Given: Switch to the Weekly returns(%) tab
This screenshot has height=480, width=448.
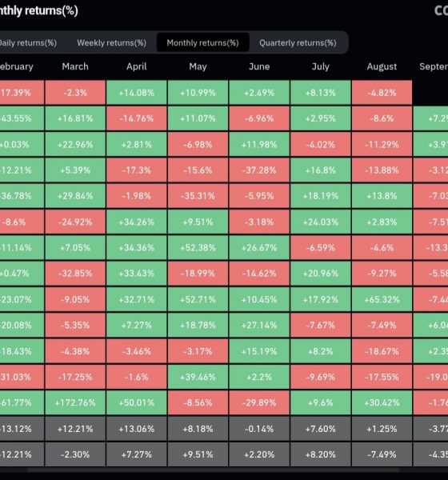Looking at the screenshot, I should [x=111, y=43].
